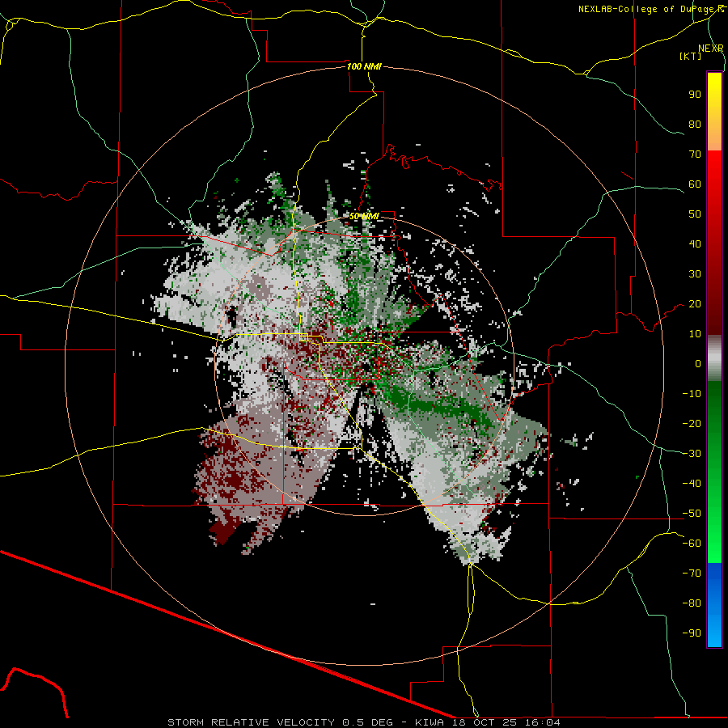The image size is (728, 728).
Task: Click the 50 NMI range ring label
Action: click(x=364, y=216)
